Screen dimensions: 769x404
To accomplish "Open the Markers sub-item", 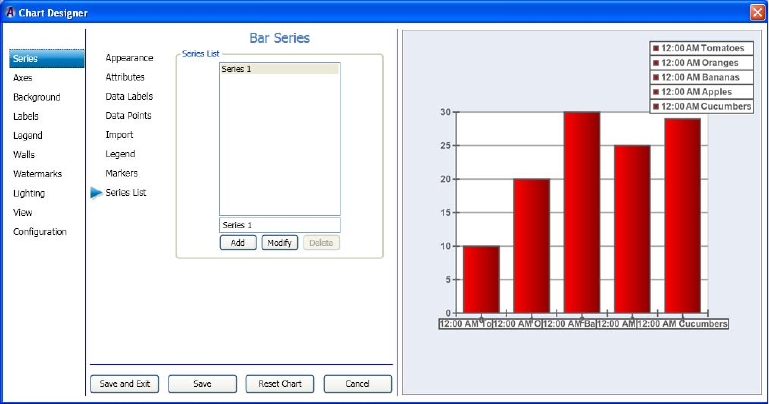I will (122, 173).
